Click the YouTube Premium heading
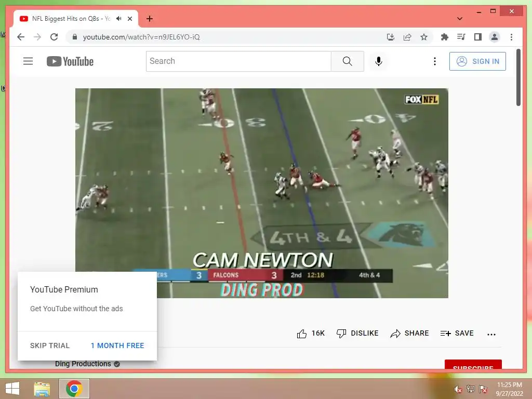 coord(64,289)
